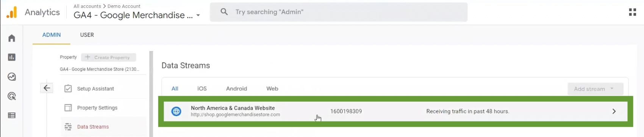Viewport: 644px width, 137px height.
Task: Open the Advertising cursor-target icon
Action: point(12,96)
